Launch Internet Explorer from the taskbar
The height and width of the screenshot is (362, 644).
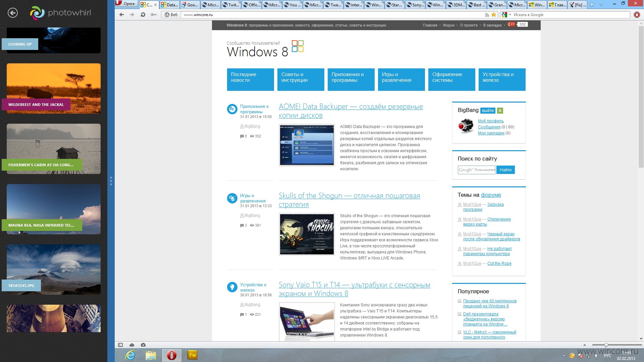[x=130, y=355]
